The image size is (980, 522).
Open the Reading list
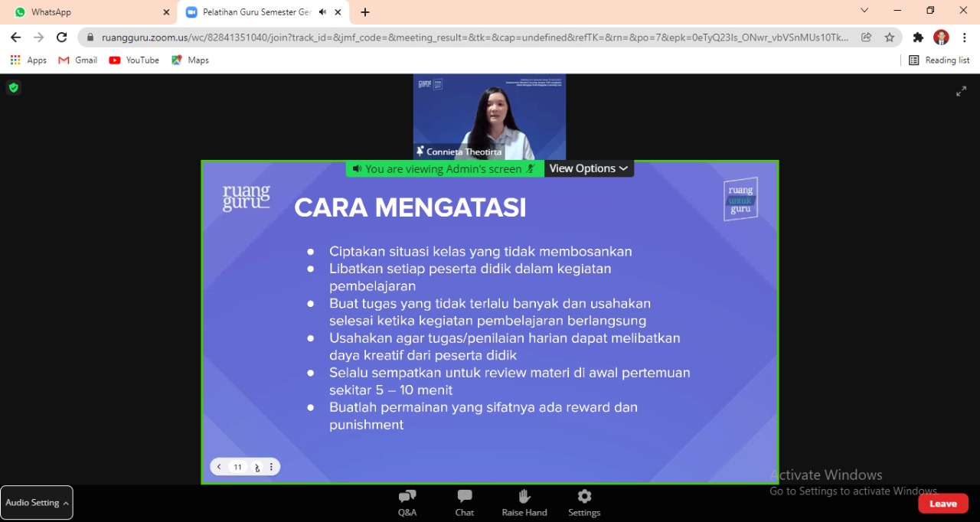(x=939, y=60)
